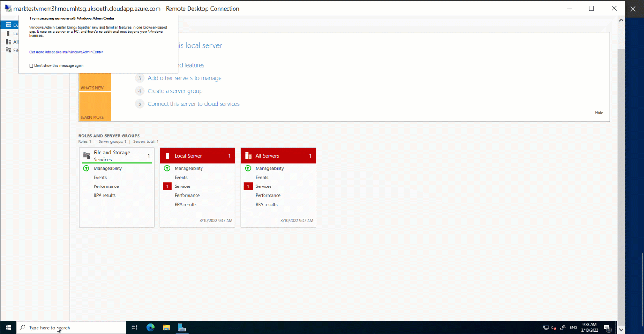Click the taskbar search box
644x334 pixels.
[71, 328]
